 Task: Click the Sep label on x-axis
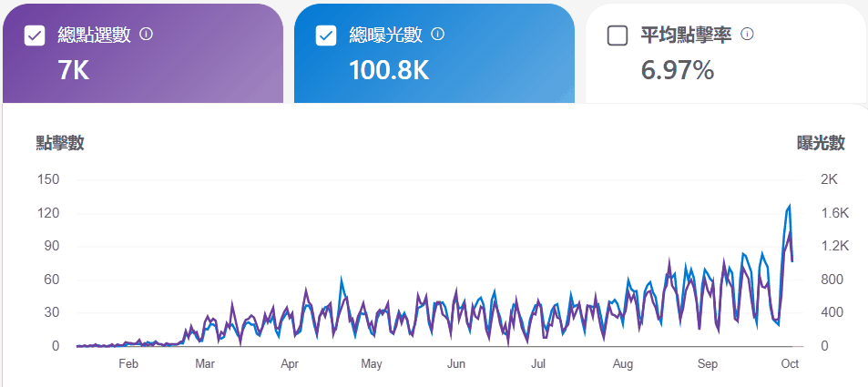pyautogui.click(x=708, y=363)
